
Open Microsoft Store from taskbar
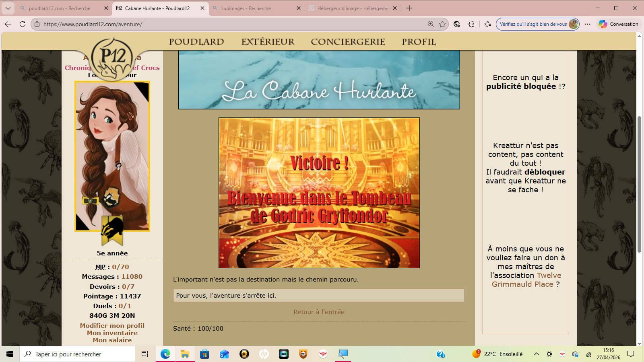(205, 354)
